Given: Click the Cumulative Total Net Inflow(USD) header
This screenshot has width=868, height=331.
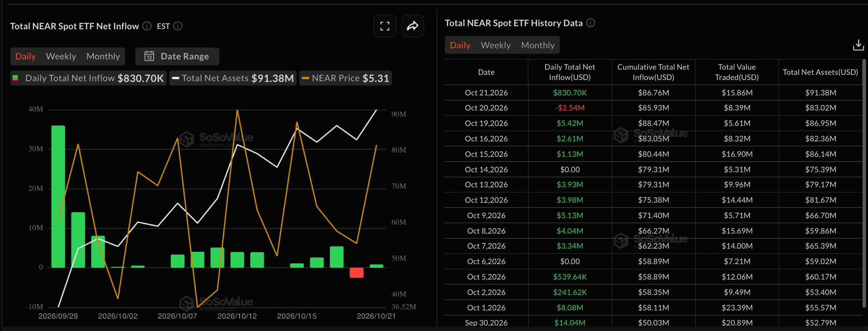Looking at the screenshot, I should (653, 72).
